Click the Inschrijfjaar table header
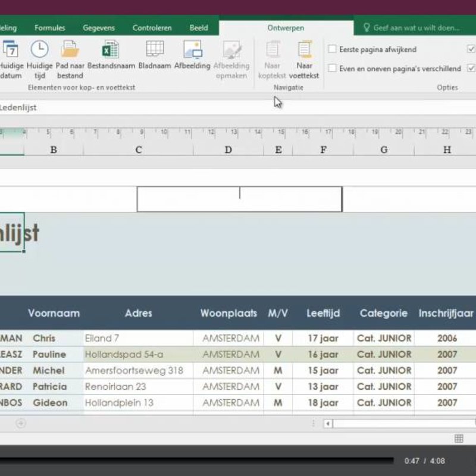476x476 pixels. pyautogui.click(x=446, y=313)
